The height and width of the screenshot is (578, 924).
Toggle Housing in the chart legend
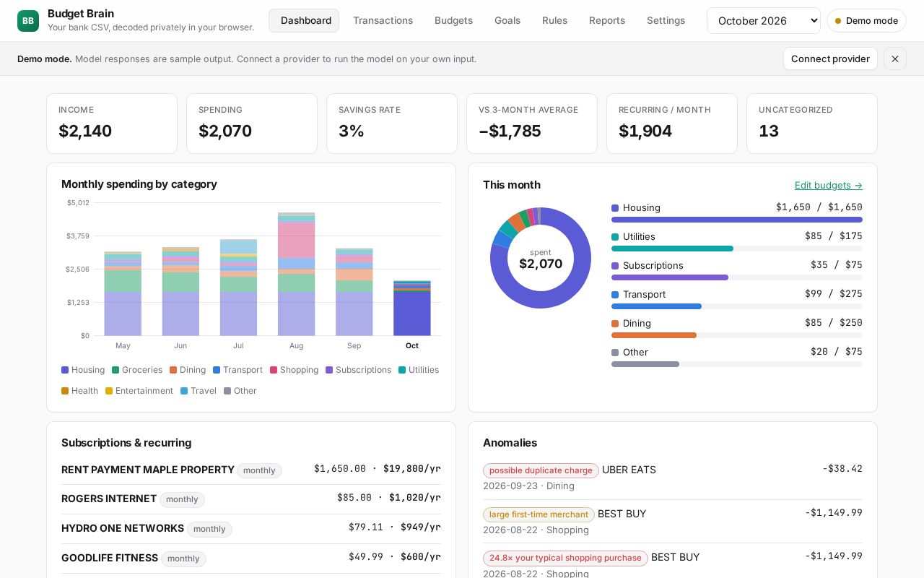pyautogui.click(x=83, y=370)
